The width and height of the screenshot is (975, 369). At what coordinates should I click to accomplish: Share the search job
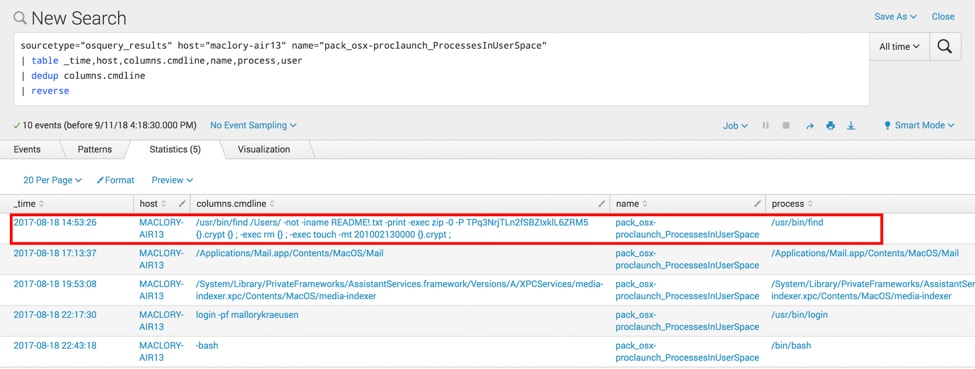coord(810,126)
